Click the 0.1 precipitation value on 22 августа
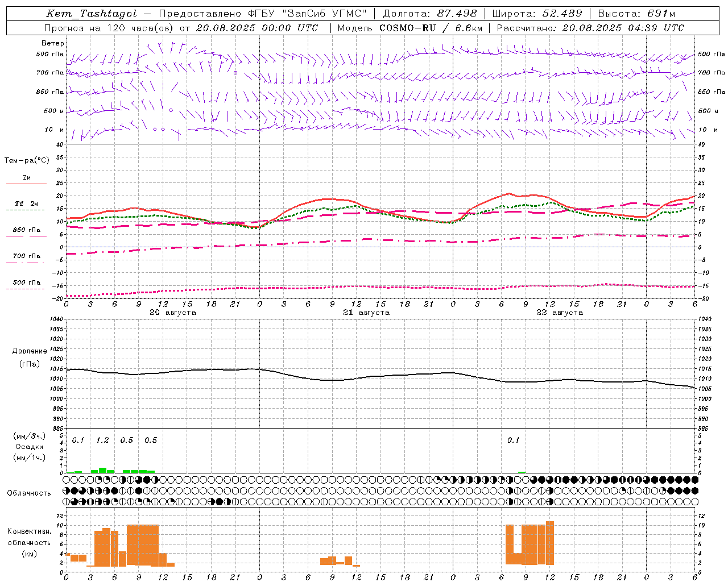728x582 pixels. pyautogui.click(x=514, y=440)
